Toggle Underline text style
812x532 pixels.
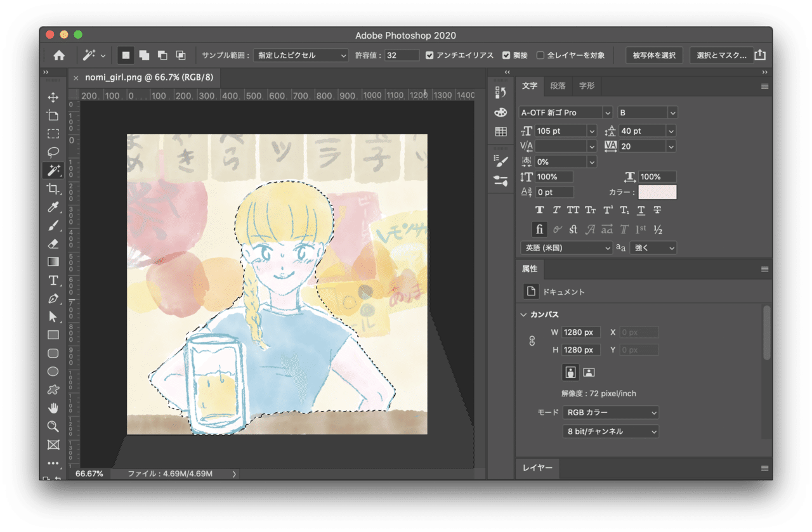pos(641,210)
